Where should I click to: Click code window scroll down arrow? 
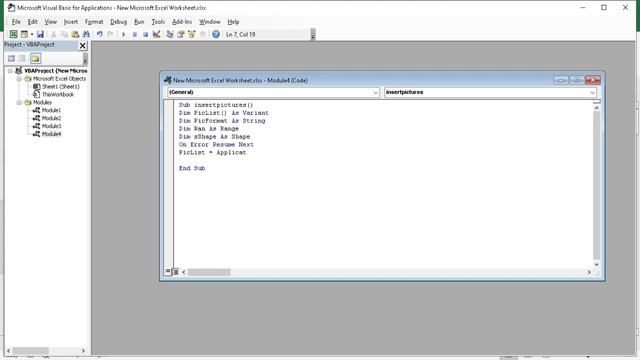[x=596, y=264]
